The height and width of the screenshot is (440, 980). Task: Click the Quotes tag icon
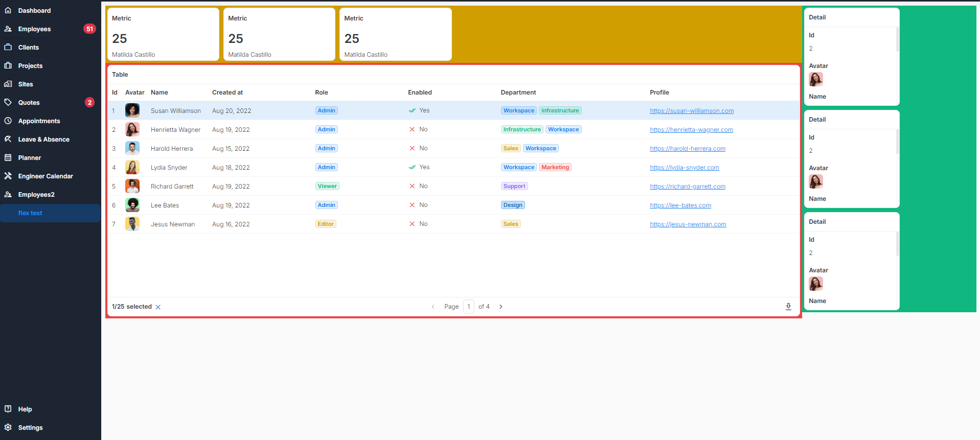[8, 102]
